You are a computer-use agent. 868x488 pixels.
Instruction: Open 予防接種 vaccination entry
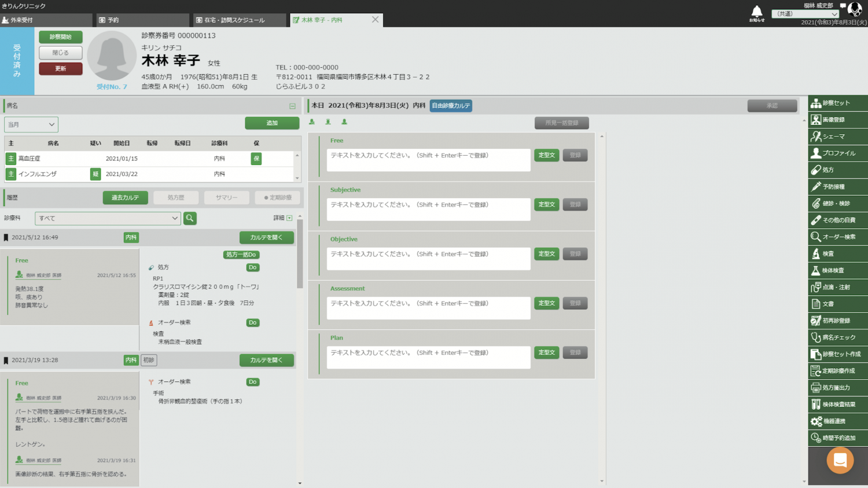pyautogui.click(x=838, y=187)
